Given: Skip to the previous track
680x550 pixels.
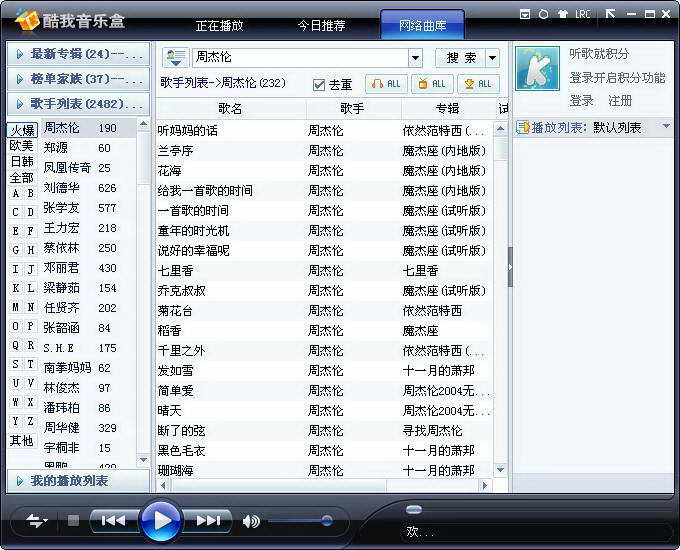Looking at the screenshot, I should tap(113, 520).
